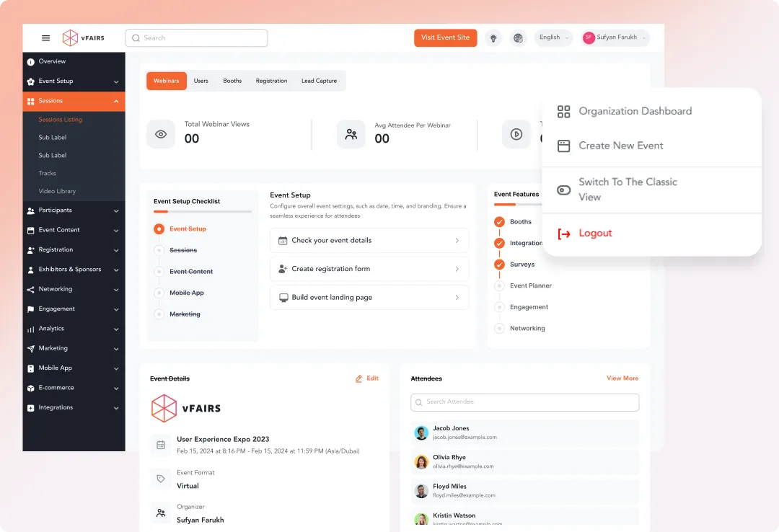Viewport: 779px width, 532px height.
Task: Collapse the Sessions sidebar section
Action: (x=116, y=101)
